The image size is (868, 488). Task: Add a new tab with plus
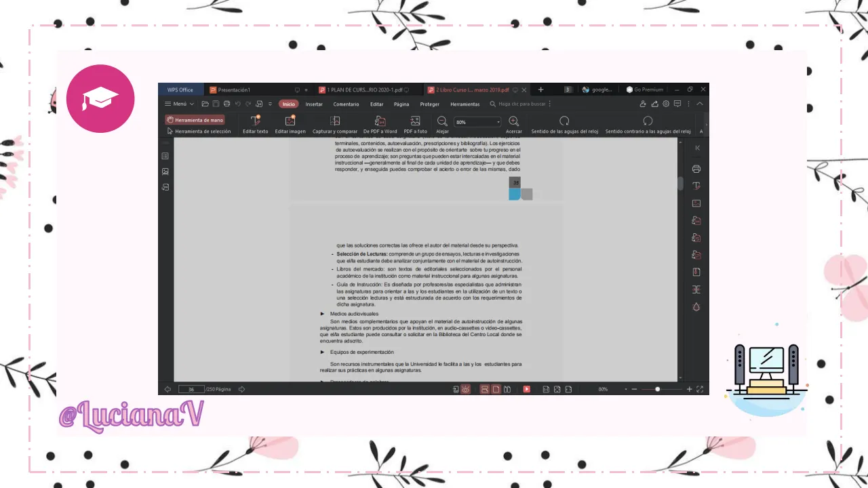coord(540,89)
